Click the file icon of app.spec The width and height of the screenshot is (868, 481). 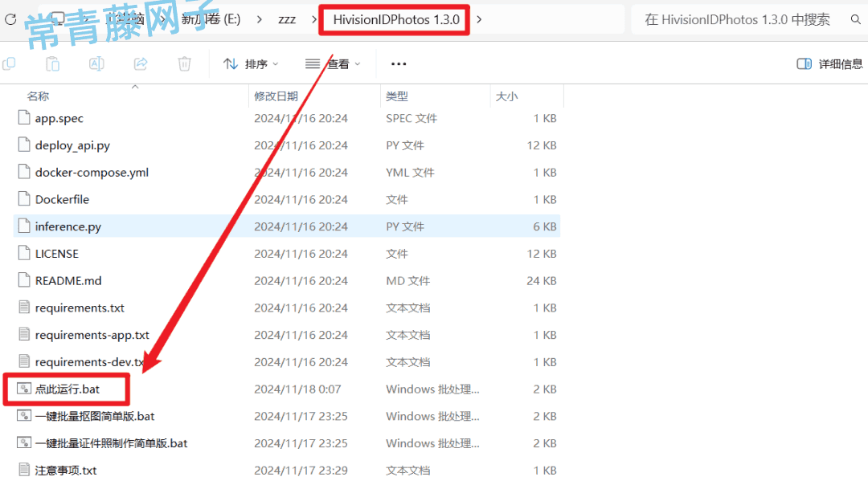click(x=24, y=117)
